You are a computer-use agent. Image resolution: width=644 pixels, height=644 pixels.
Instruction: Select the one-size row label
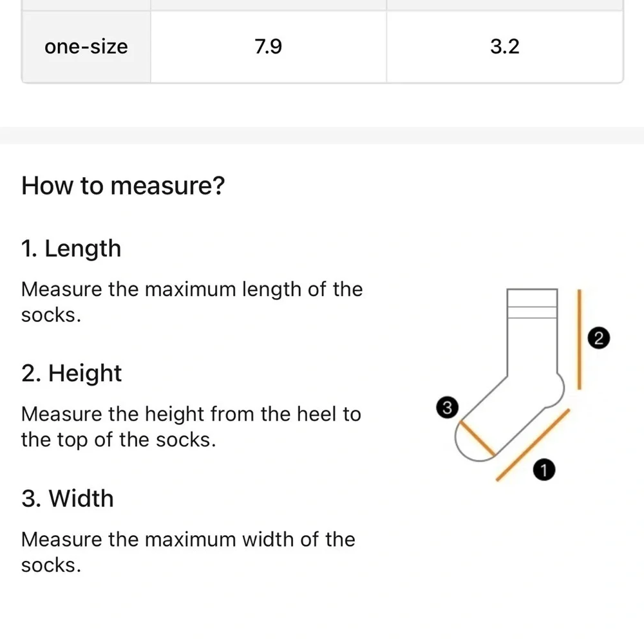coord(86,47)
